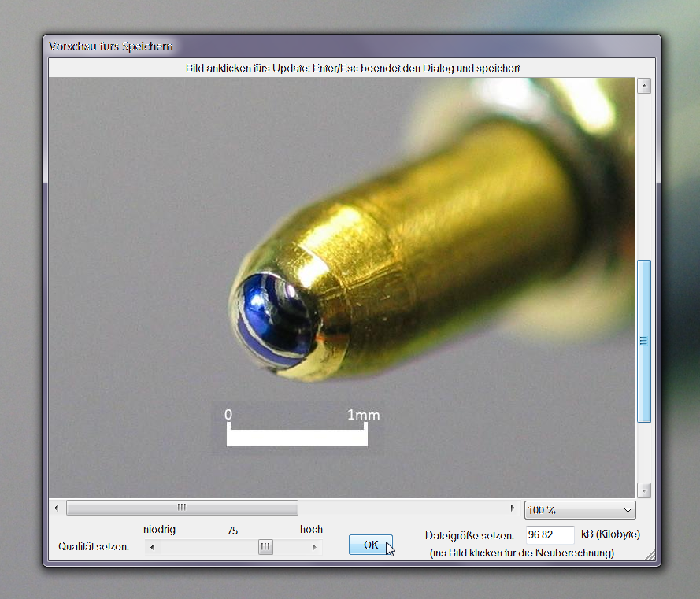Click the vertical scrollbar down arrow
Image resolution: width=700 pixels, height=599 pixels.
(644, 490)
